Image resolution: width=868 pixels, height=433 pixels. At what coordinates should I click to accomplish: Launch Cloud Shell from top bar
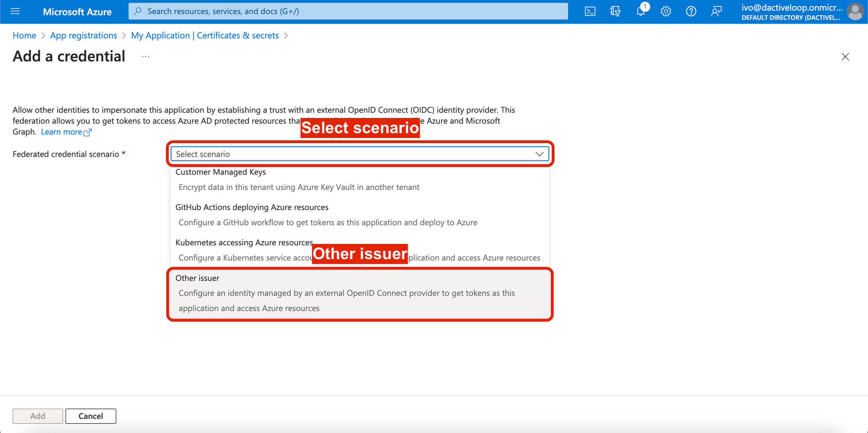tap(590, 11)
